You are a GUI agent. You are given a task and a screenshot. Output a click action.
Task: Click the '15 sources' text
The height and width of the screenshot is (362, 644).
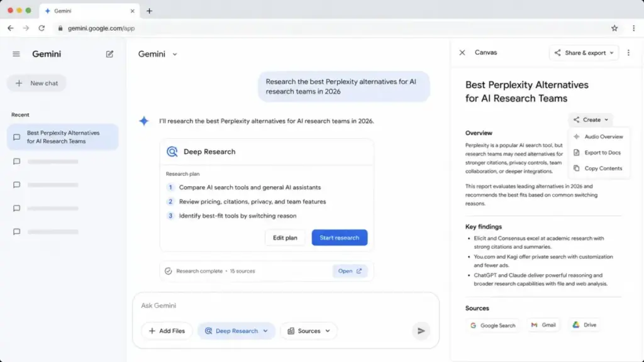pyautogui.click(x=242, y=271)
